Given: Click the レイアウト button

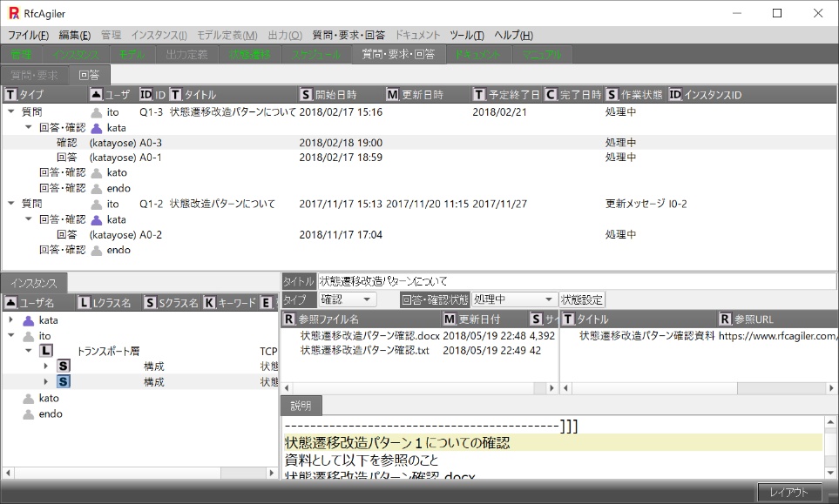Looking at the screenshot, I should click(x=789, y=492).
